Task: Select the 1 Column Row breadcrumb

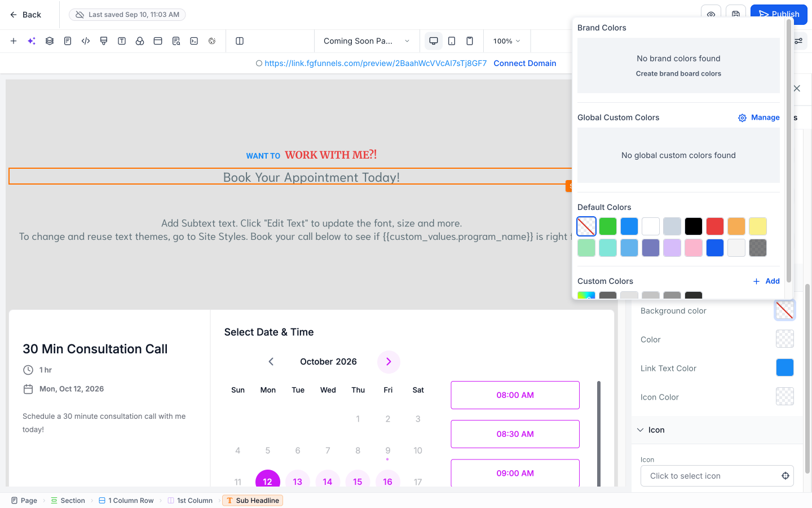Action: coord(126,501)
